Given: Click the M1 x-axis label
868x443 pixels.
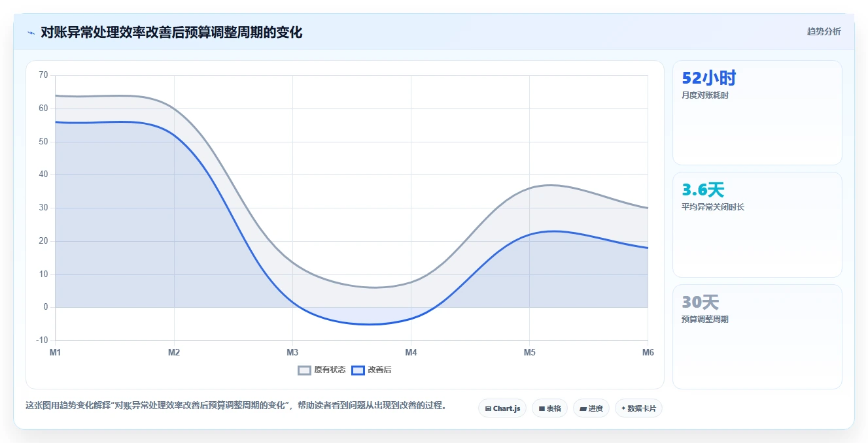Looking at the screenshot, I should click(56, 353).
